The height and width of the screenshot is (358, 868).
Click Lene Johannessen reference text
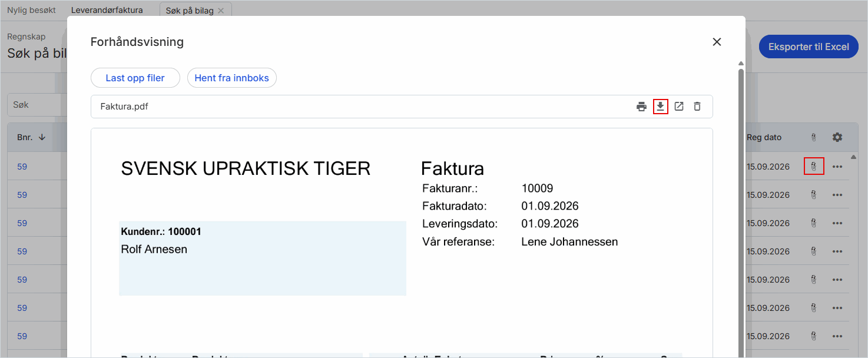[569, 241]
